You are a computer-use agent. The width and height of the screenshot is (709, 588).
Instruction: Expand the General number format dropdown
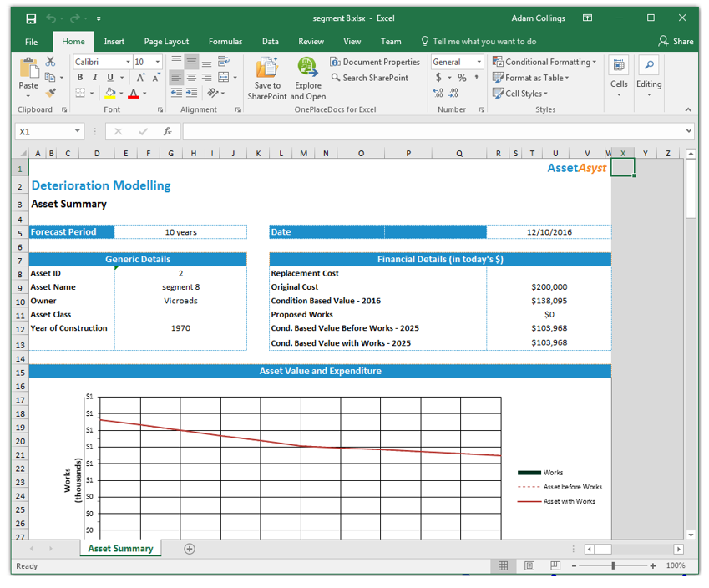click(x=479, y=62)
